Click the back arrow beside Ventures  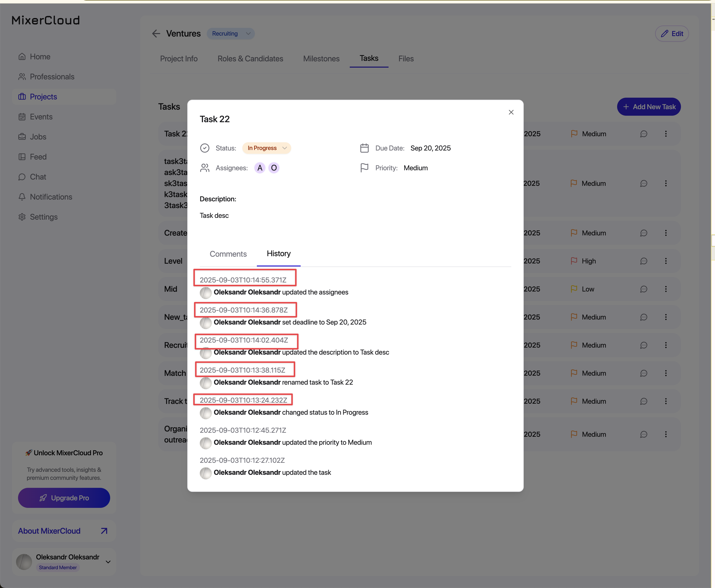point(156,34)
